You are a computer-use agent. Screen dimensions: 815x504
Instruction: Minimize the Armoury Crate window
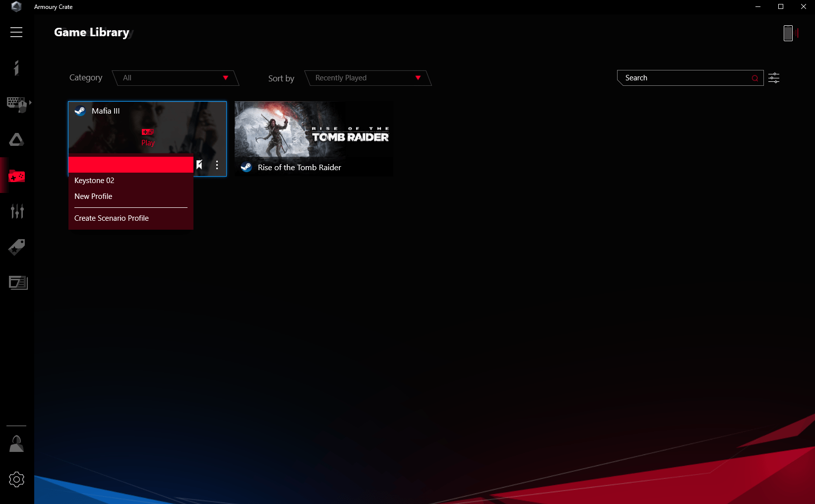[x=758, y=7]
